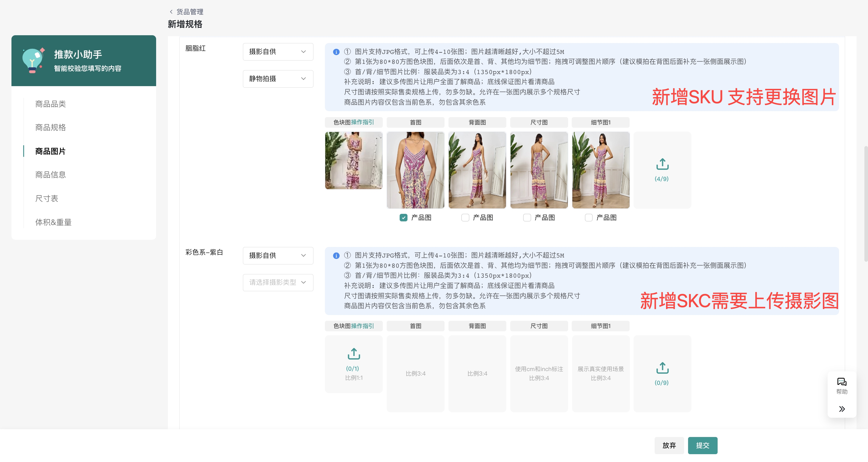
Task: Click the page vertical scrollbar
Action: coord(866,204)
